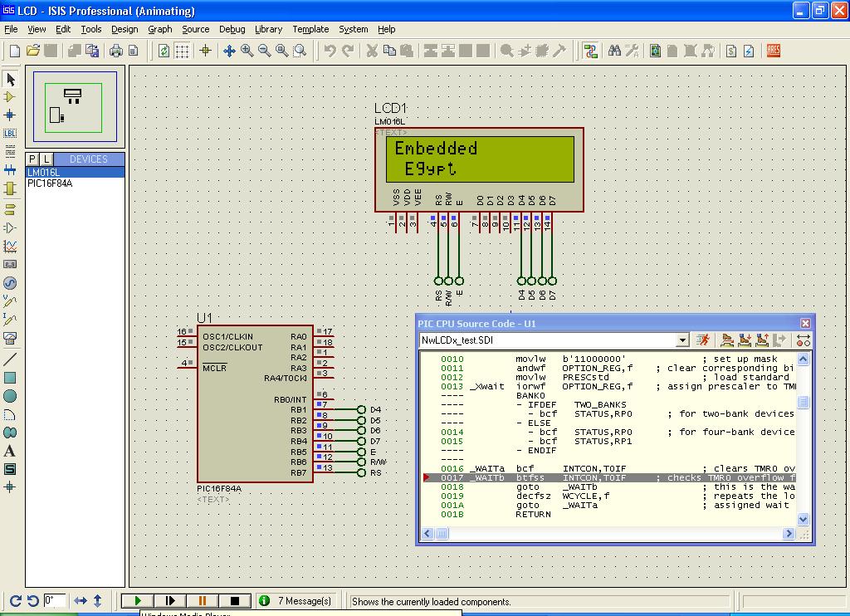This screenshot has height=616, width=850.
Task: Select the Terminals mode tool
Action: pyautogui.click(x=10, y=209)
